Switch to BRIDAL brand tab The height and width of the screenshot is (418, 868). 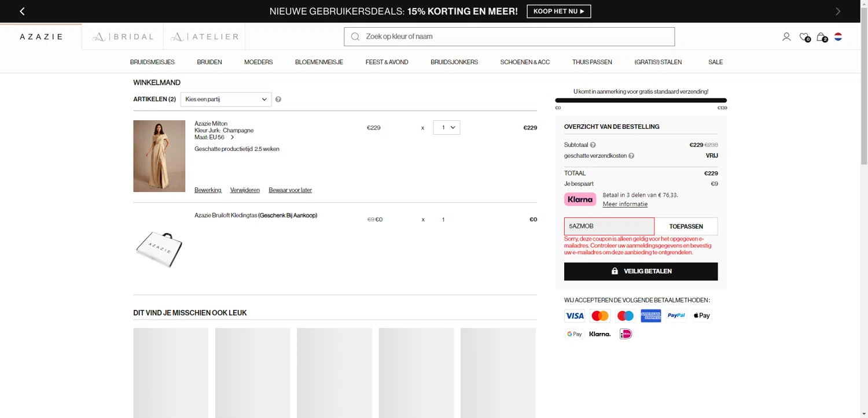pyautogui.click(x=123, y=36)
